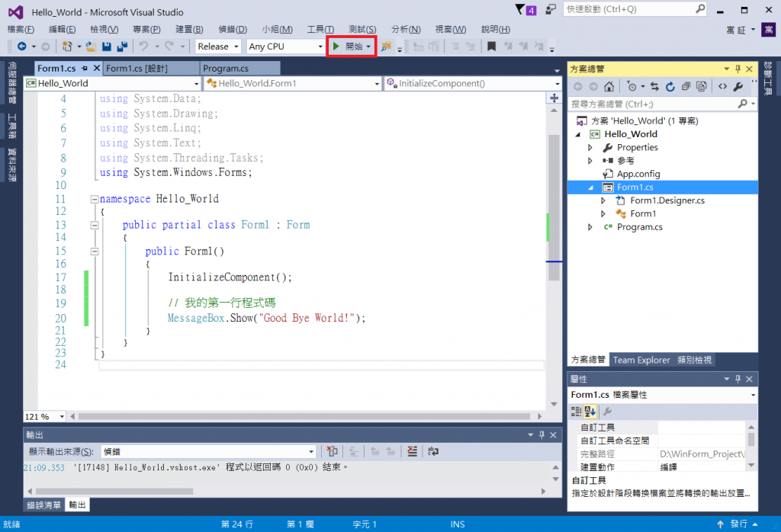Toggle word wrap in the output panel
Screen dimensions: 781x532
(x=433, y=451)
